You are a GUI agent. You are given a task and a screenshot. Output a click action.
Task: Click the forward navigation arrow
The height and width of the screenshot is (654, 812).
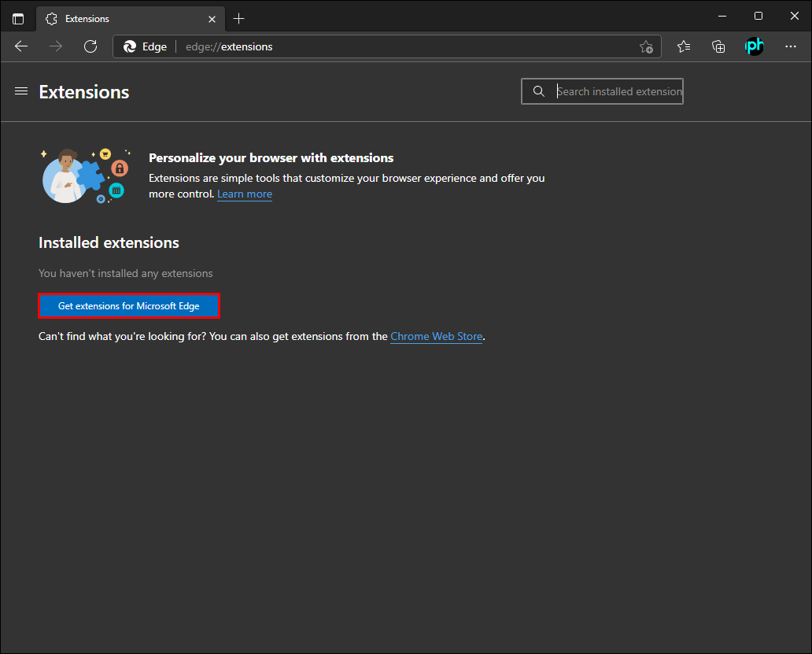(56, 46)
